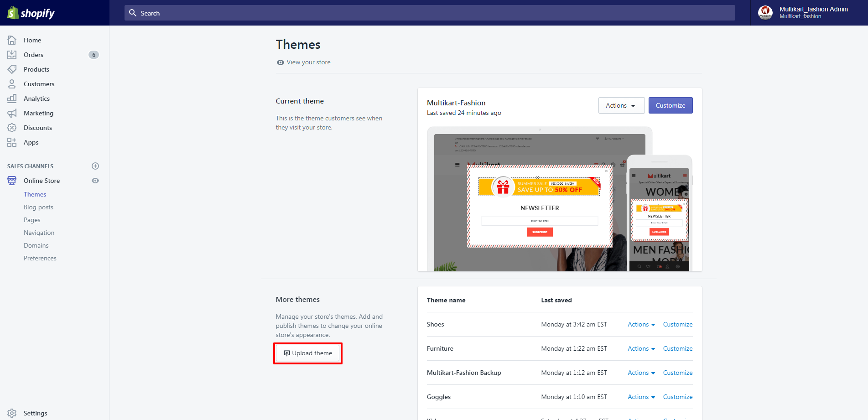Viewport: 868px width, 420px height.
Task: Open Orders via its inbox icon
Action: tap(12, 55)
